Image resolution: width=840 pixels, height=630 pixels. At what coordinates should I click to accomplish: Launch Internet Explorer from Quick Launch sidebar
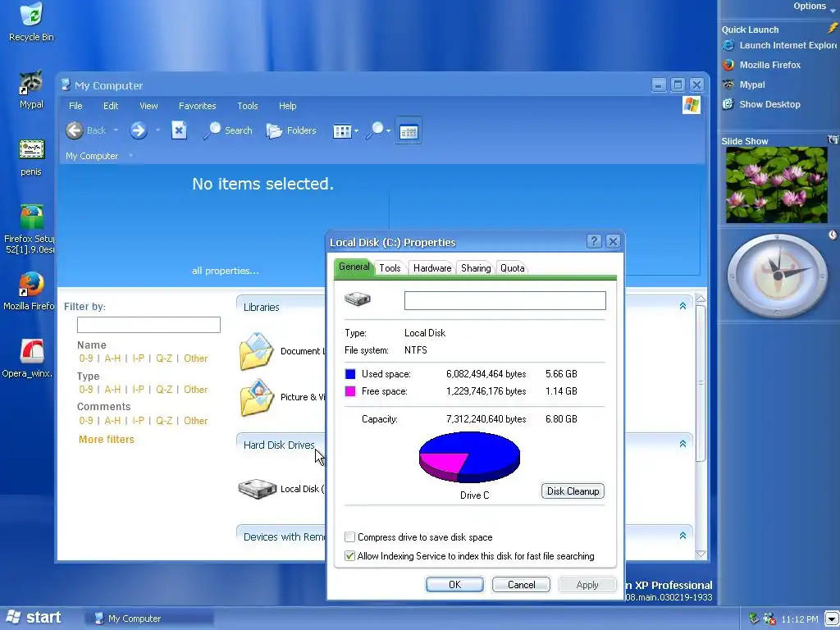click(x=779, y=45)
